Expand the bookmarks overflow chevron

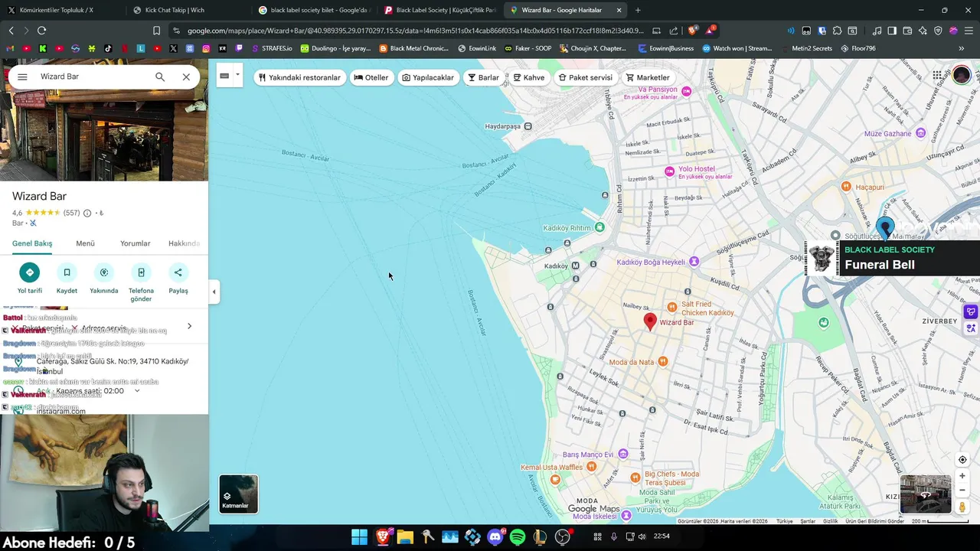coord(961,48)
